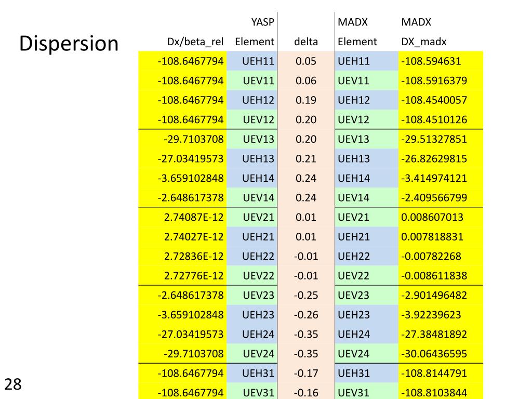Click -2.648617378 in the UEV14 row
The height and width of the screenshot is (399, 532).
click(191, 198)
